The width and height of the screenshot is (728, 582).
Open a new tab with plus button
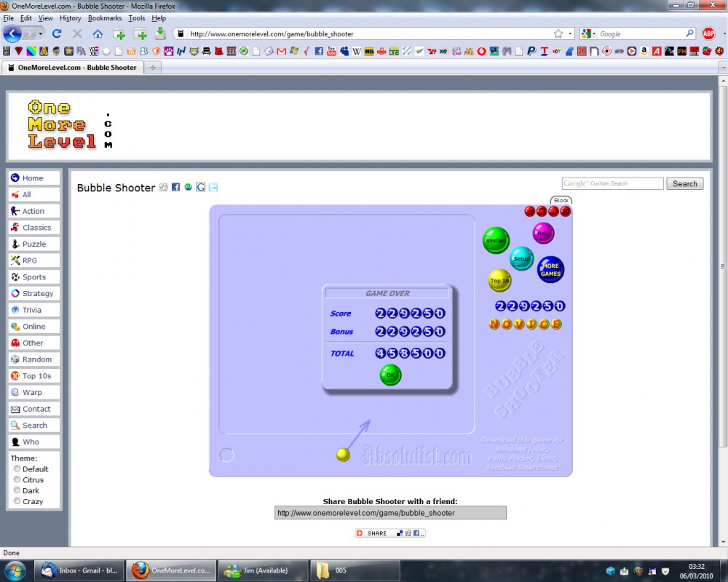click(x=152, y=68)
